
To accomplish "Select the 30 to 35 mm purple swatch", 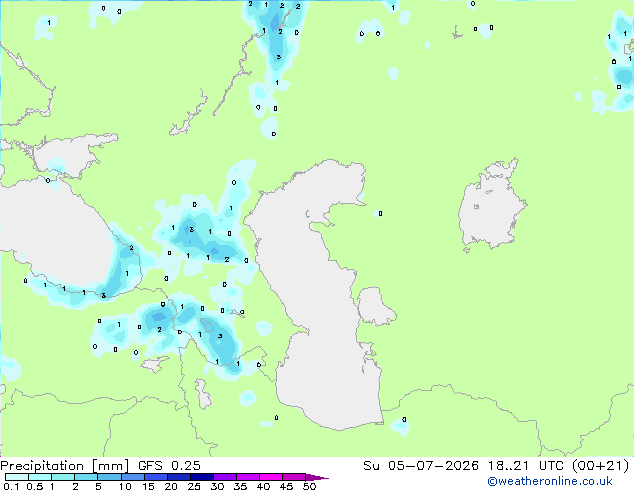I will [x=224, y=477].
